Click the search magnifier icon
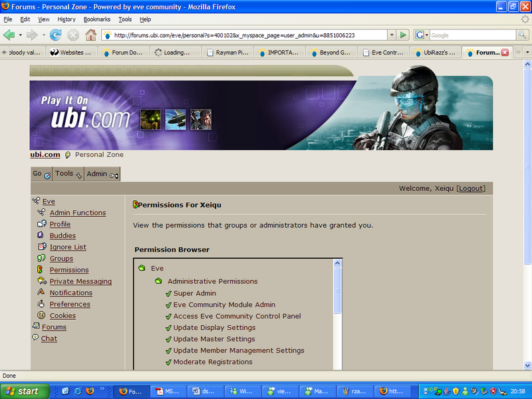The width and height of the screenshot is (532, 399). pyautogui.click(x=522, y=35)
